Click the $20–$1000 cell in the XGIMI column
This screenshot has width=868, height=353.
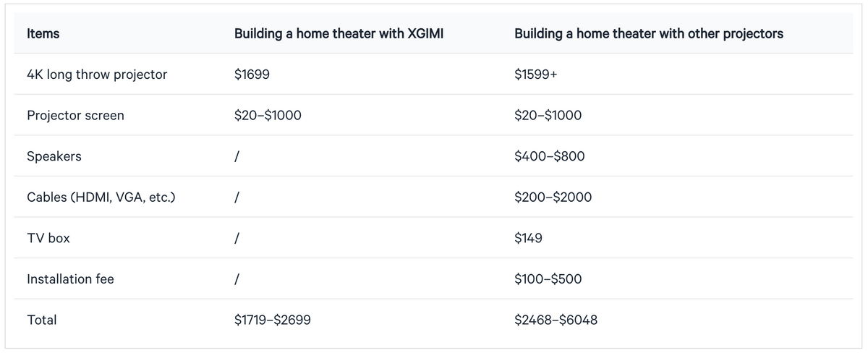pos(268,116)
